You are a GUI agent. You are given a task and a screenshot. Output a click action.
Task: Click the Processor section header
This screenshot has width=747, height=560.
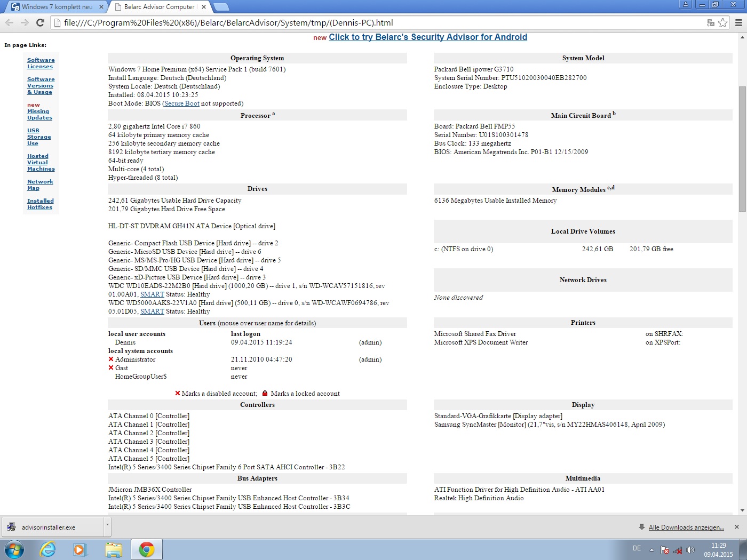point(257,115)
